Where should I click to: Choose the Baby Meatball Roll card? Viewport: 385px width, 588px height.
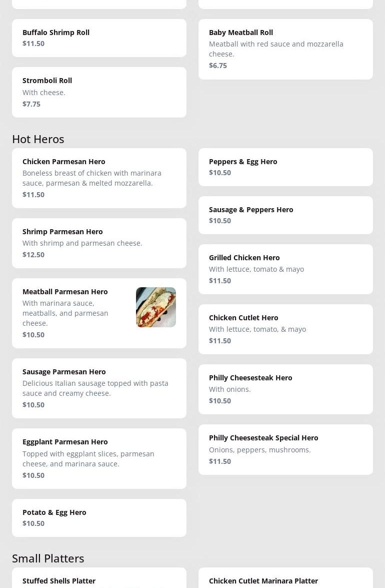(x=285, y=49)
